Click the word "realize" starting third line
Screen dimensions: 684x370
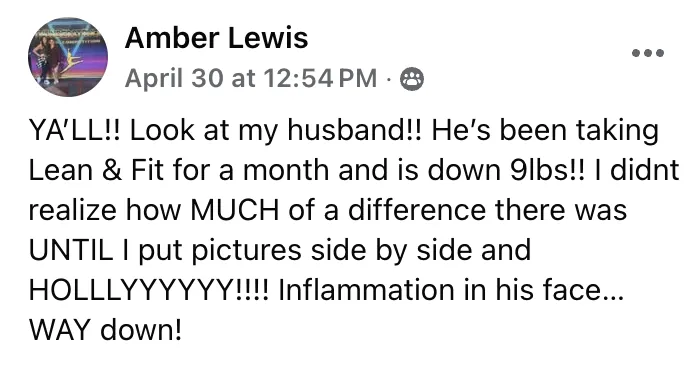[73, 210]
